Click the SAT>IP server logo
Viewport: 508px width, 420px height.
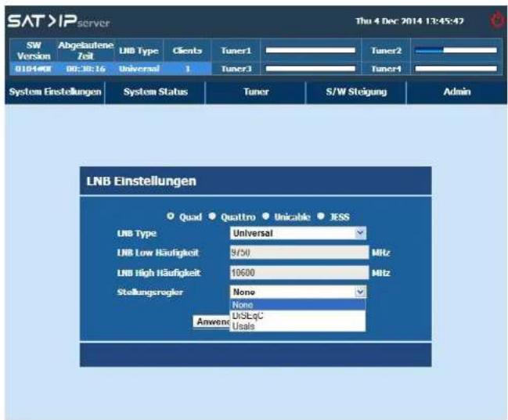click(59, 21)
